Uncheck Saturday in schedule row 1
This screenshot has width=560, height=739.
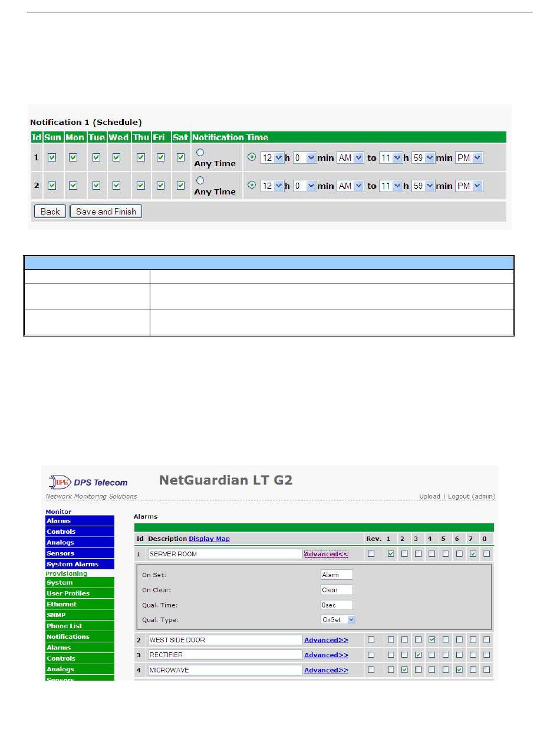click(x=181, y=157)
